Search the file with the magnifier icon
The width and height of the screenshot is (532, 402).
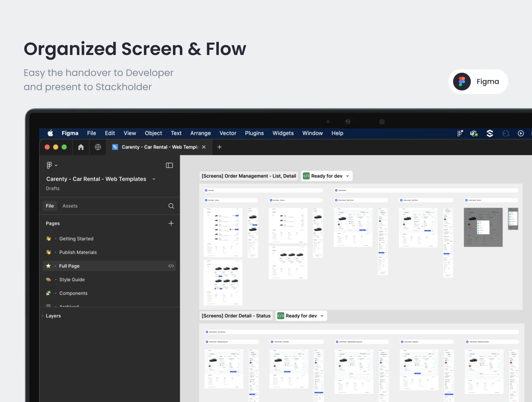(171, 206)
